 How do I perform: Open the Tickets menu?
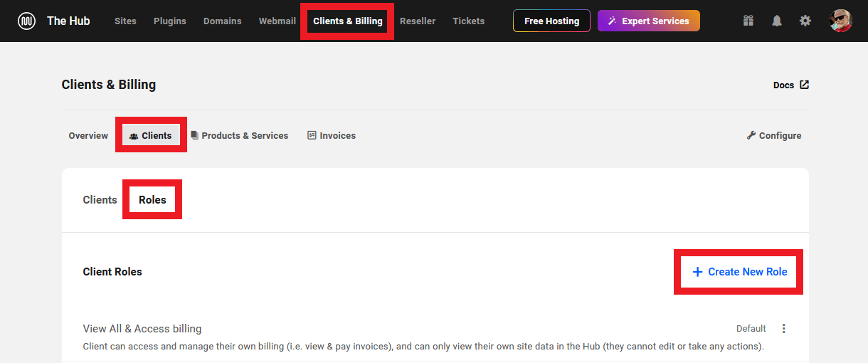pyautogui.click(x=469, y=21)
